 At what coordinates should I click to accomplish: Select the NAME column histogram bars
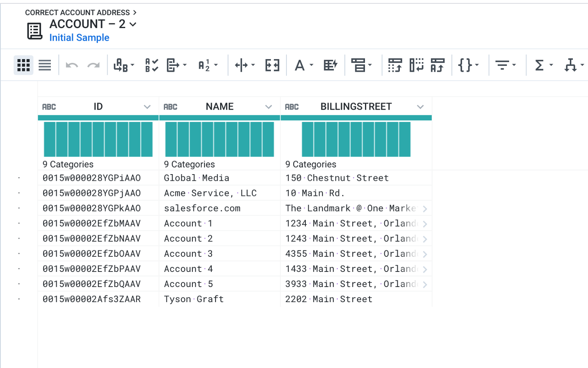click(x=220, y=139)
